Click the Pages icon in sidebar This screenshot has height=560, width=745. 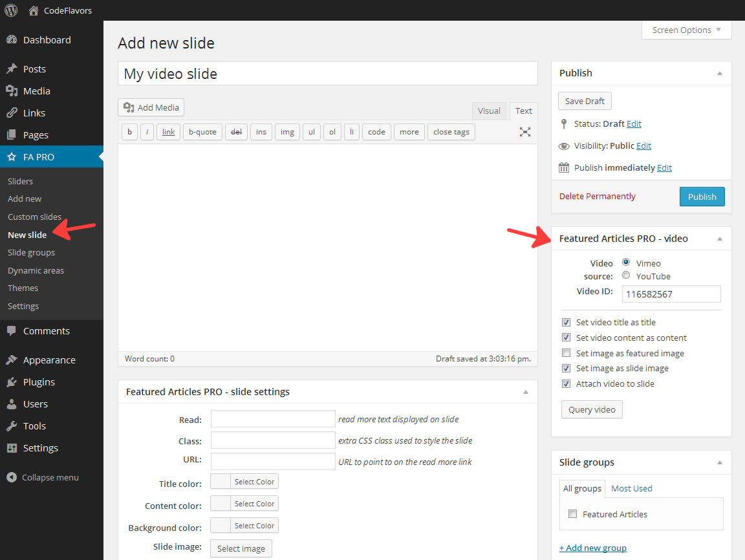[x=12, y=135]
